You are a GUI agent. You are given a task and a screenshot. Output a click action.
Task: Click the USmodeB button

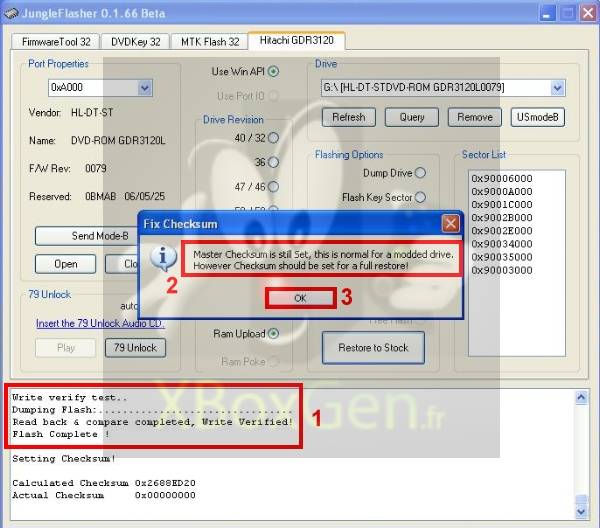(538, 117)
